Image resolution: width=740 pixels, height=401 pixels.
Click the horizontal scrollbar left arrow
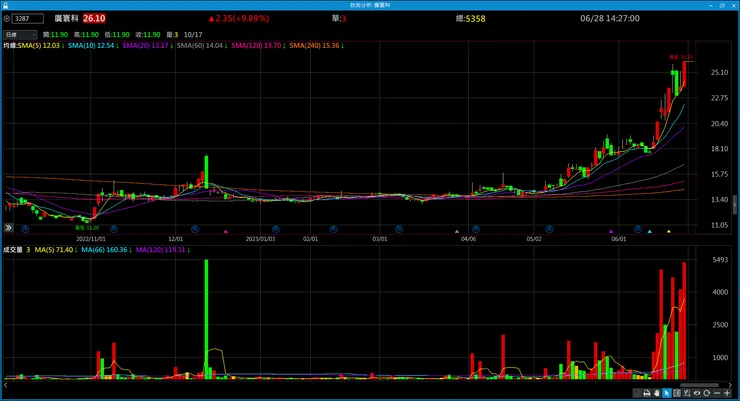point(5,385)
